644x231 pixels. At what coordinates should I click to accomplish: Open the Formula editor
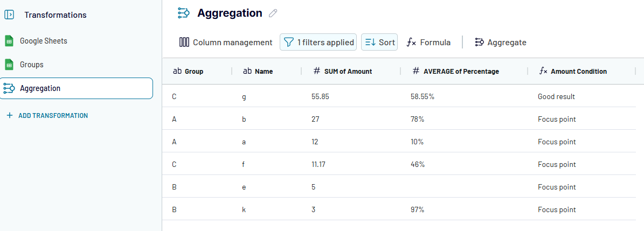(428, 42)
